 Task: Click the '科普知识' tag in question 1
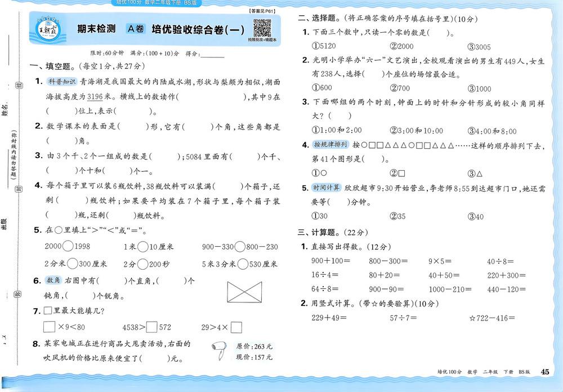(x=62, y=82)
